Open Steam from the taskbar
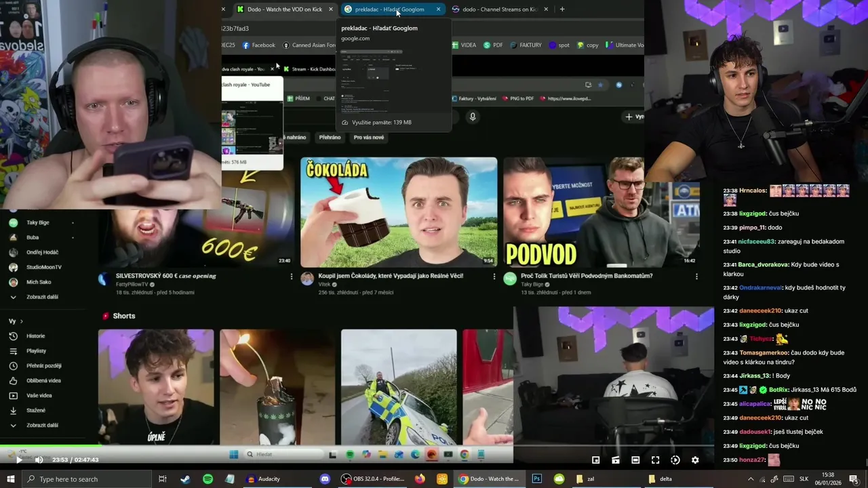This screenshot has height=488, width=868. (x=185, y=479)
